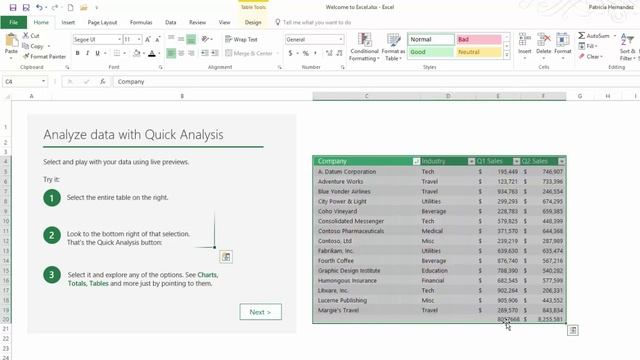Click AutoSum
The width and height of the screenshot is (640, 360).
tap(594, 36)
